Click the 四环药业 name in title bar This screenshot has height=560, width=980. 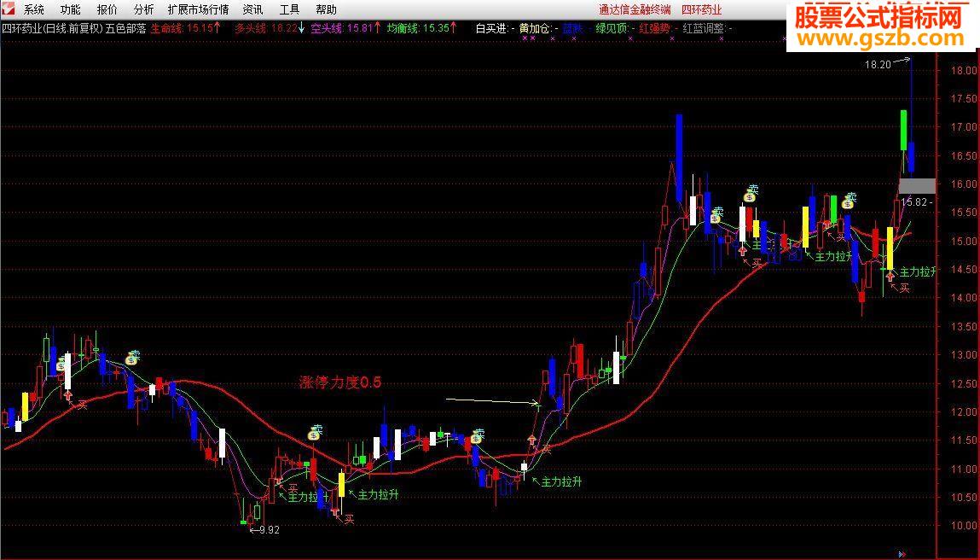(x=701, y=9)
